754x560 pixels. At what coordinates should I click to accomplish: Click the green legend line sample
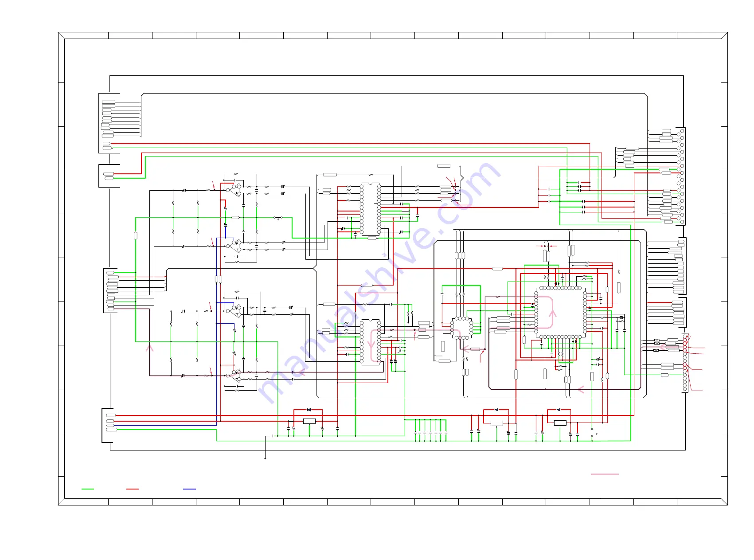pyautogui.click(x=88, y=489)
